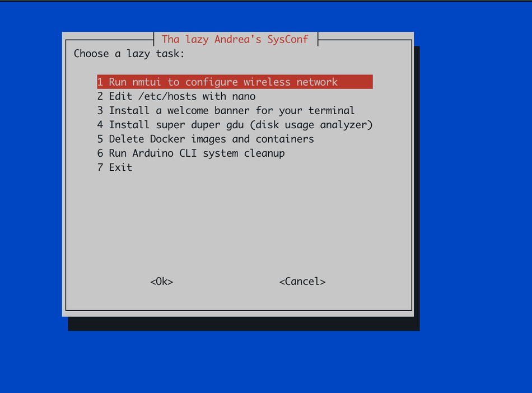Image resolution: width=532 pixels, height=393 pixels.
Task: Click the number 3 tag beside welcome banner
Action: 100,111
